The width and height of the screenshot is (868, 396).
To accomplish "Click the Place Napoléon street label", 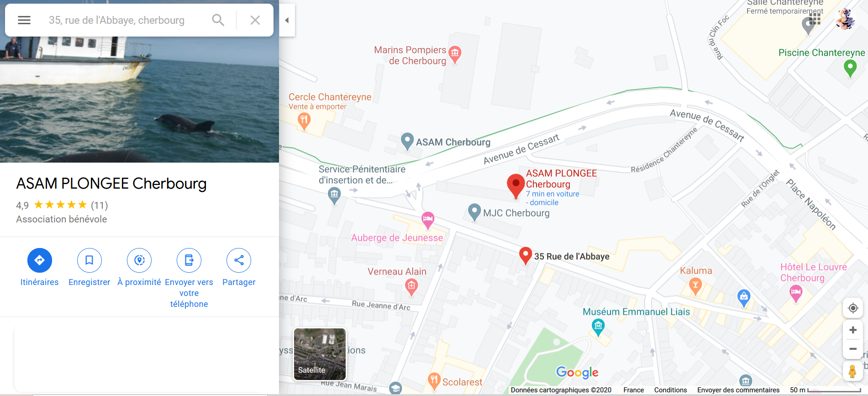I will (x=810, y=205).
